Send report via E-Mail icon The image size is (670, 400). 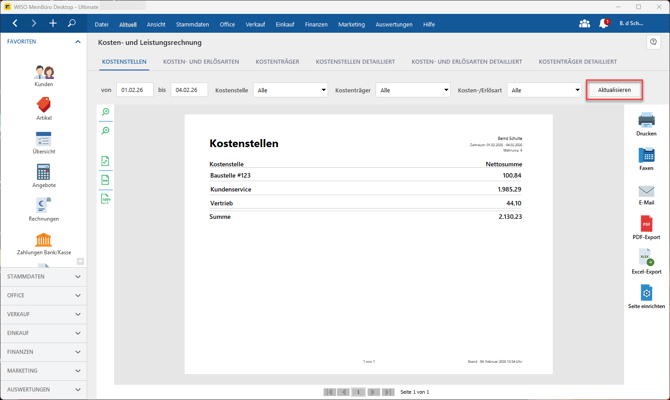tap(646, 195)
